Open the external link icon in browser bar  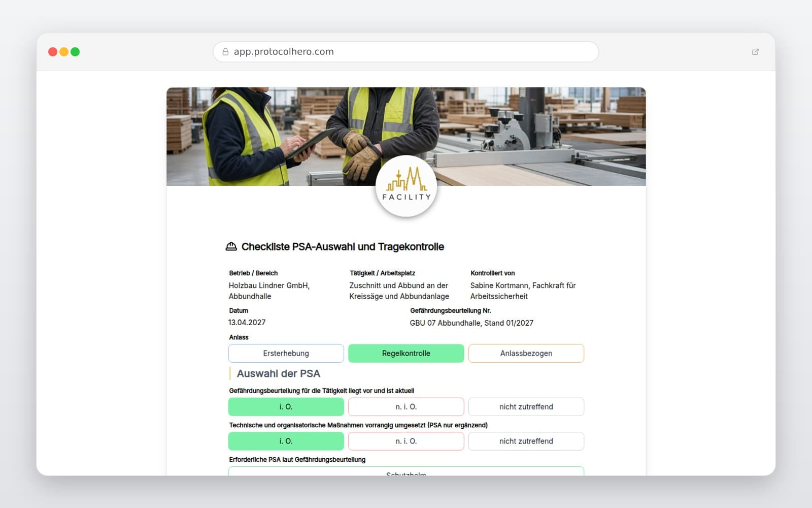coord(755,52)
